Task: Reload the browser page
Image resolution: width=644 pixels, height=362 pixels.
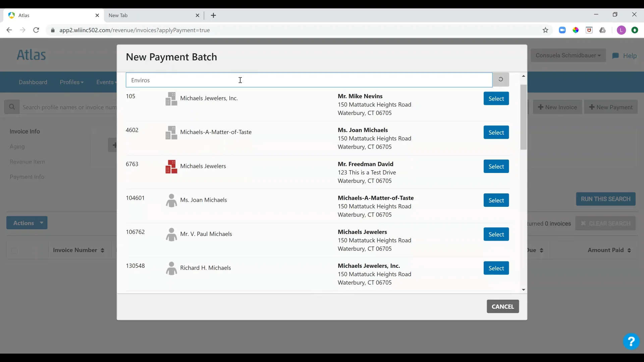Action: (x=36, y=30)
